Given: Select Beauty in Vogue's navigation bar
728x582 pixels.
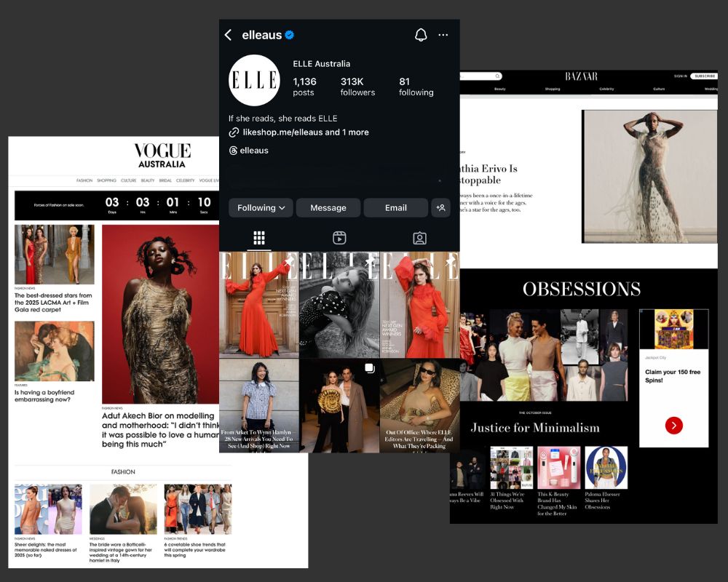Looking at the screenshot, I should coord(148,180).
